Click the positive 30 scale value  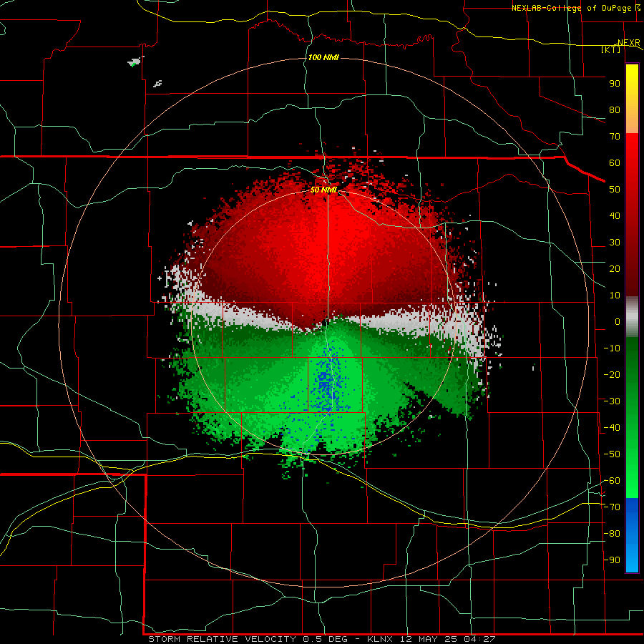615,243
